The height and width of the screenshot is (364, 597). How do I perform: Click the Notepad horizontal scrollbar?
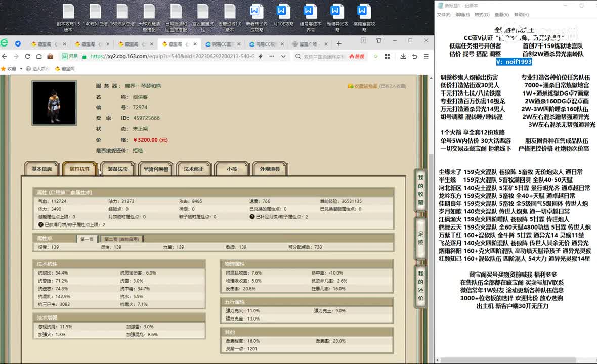508,360
